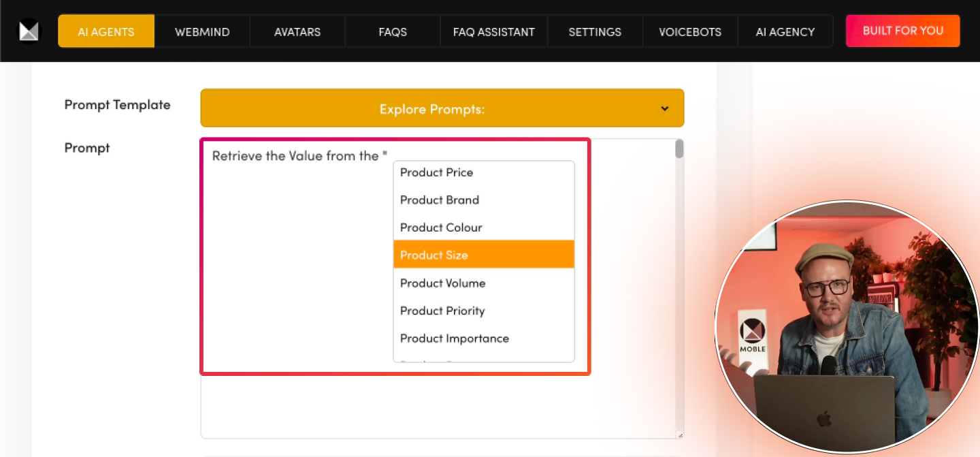Image resolution: width=980 pixels, height=457 pixels.
Task: Select the FAQ Assistant tab
Action: 493,32
